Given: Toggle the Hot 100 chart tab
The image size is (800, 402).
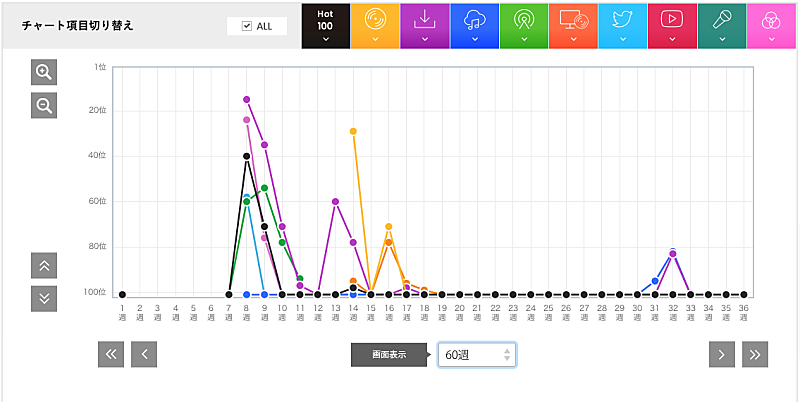Looking at the screenshot, I should pyautogui.click(x=325, y=25).
